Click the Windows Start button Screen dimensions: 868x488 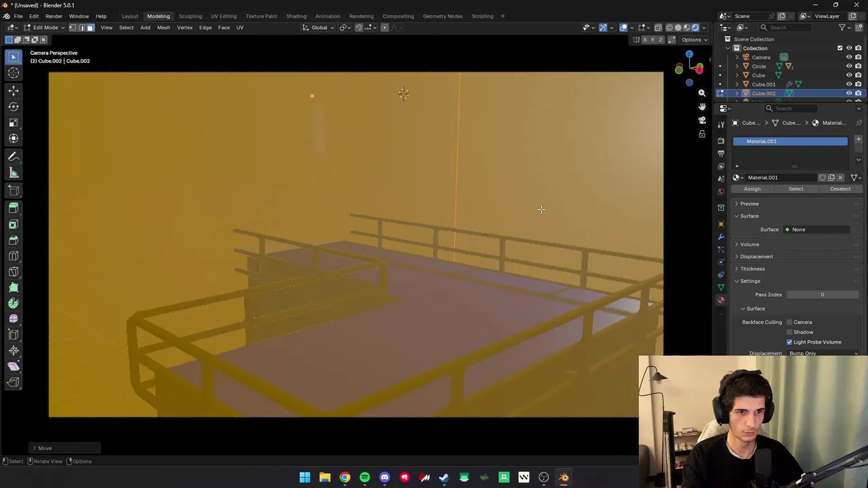tap(304, 478)
